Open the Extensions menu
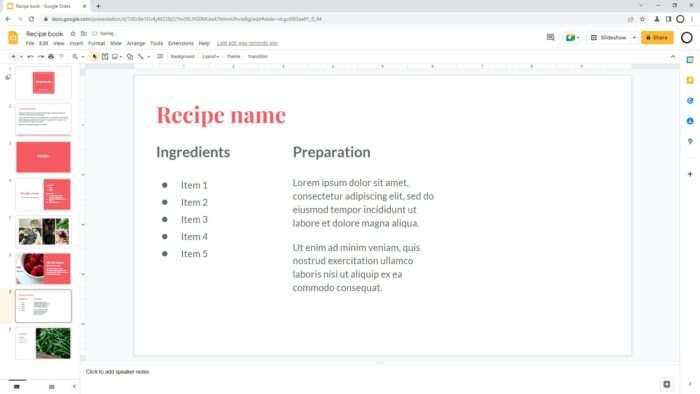 [181, 44]
